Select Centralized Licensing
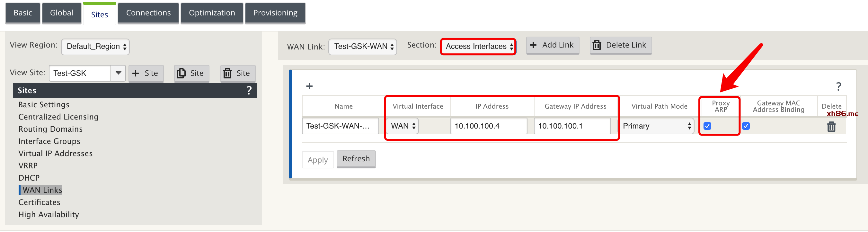Image resolution: width=868 pixels, height=232 pixels. click(58, 117)
